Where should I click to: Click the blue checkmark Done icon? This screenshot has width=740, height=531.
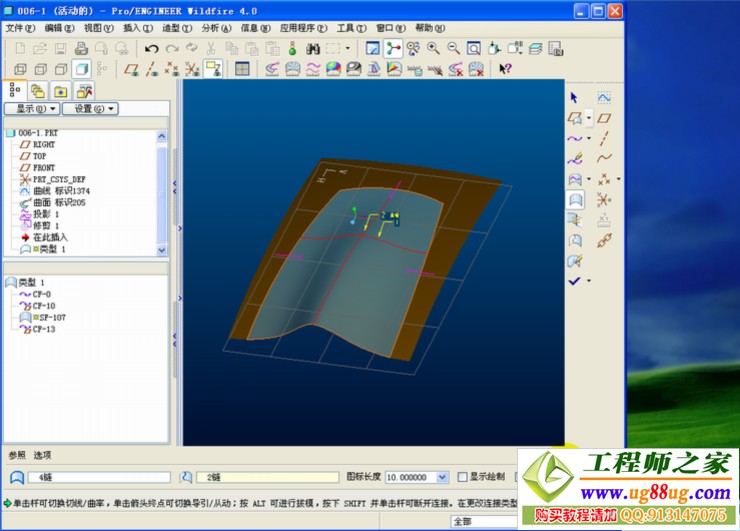(x=574, y=281)
